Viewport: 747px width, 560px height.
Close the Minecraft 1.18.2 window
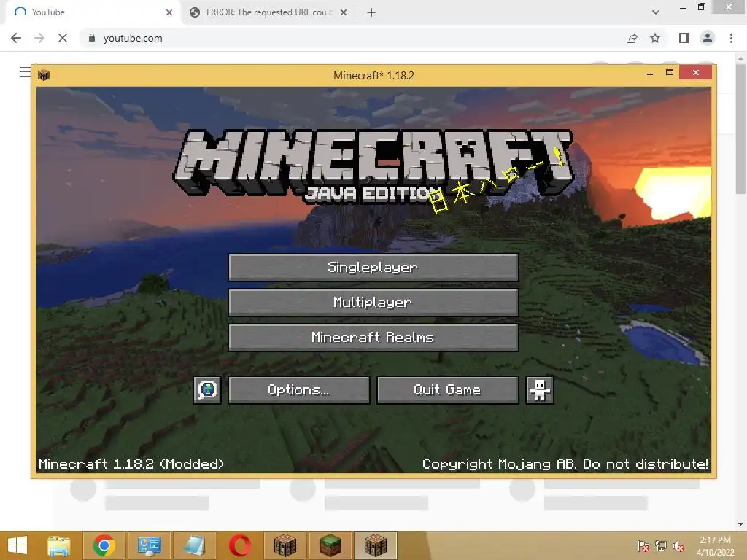click(x=695, y=73)
